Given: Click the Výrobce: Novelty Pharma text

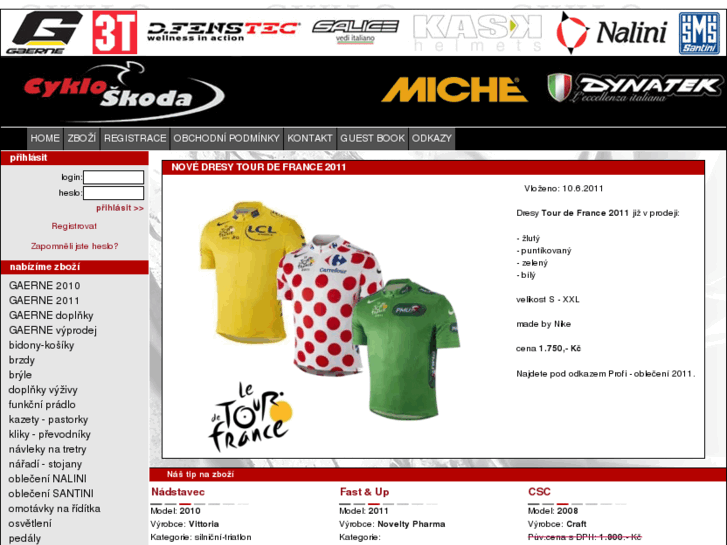Looking at the screenshot, I should (x=392, y=524).
